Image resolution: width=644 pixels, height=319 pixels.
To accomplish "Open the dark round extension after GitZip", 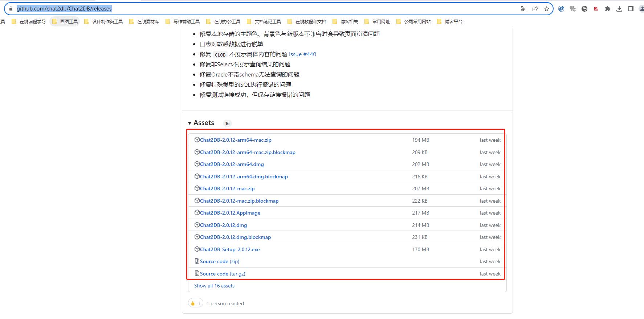I will [584, 9].
